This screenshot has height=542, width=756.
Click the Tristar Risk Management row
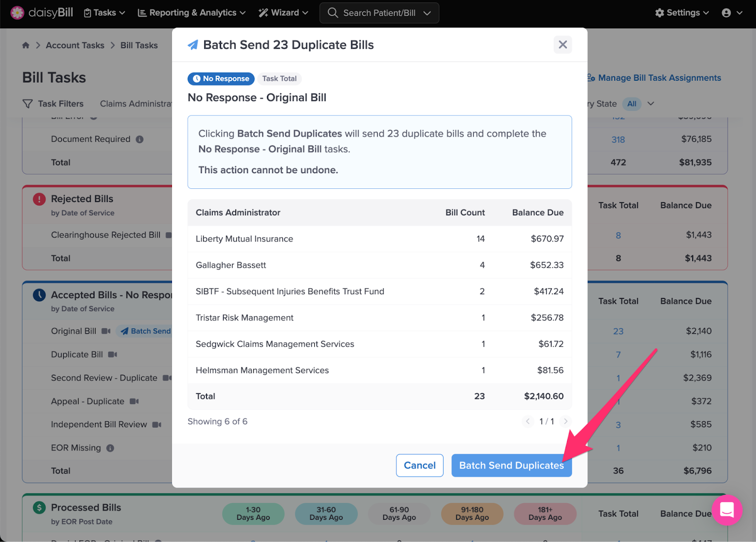pyautogui.click(x=379, y=318)
